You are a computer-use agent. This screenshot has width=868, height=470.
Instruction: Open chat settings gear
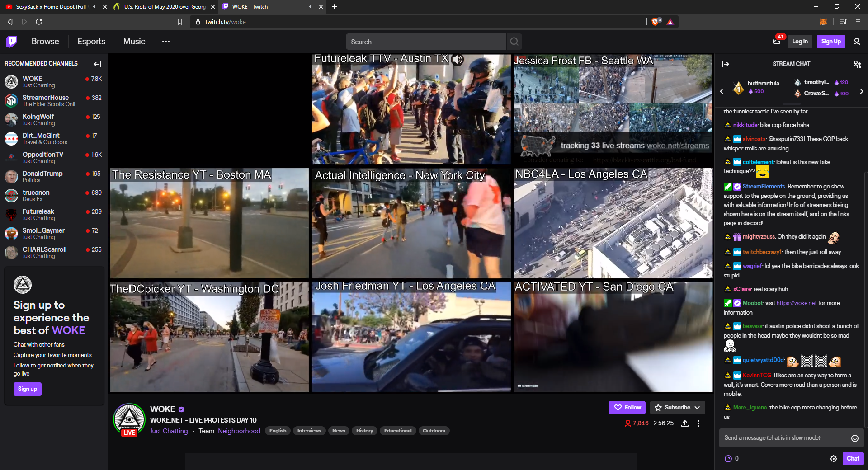[834, 459]
